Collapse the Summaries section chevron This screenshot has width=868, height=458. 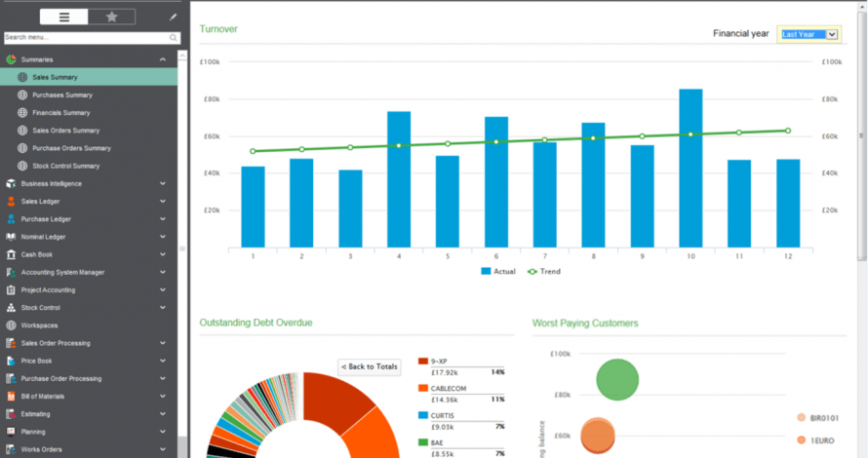point(163,59)
